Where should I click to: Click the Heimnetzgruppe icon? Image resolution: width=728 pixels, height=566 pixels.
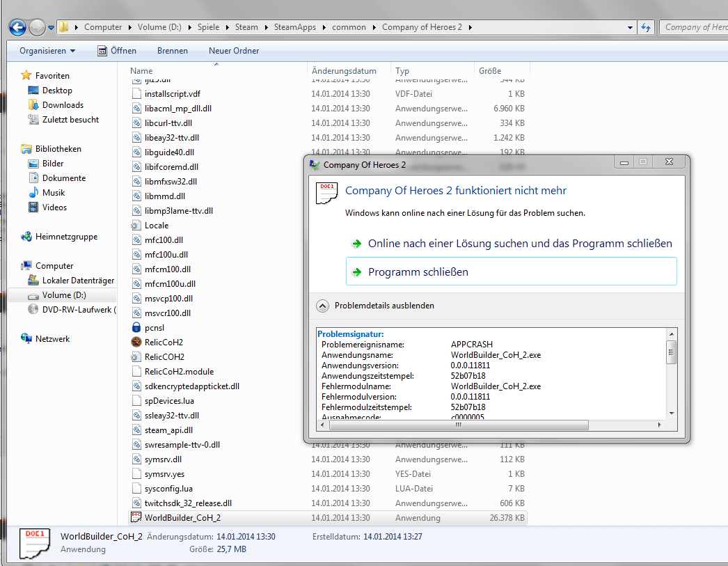26,236
